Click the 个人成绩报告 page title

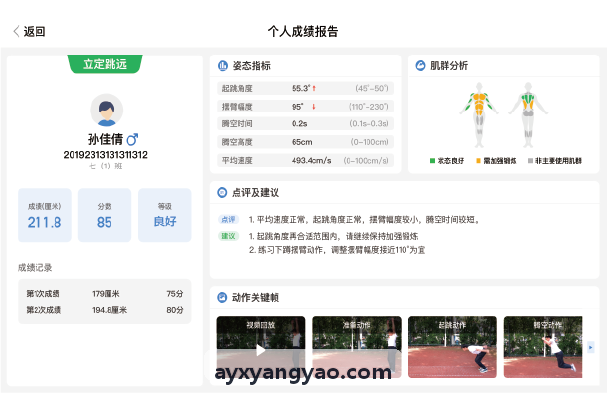(x=303, y=31)
